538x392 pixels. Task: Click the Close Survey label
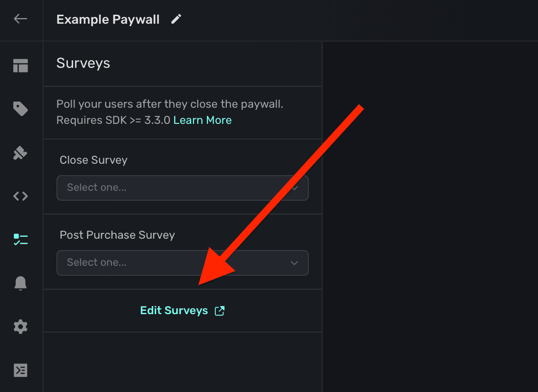93,160
